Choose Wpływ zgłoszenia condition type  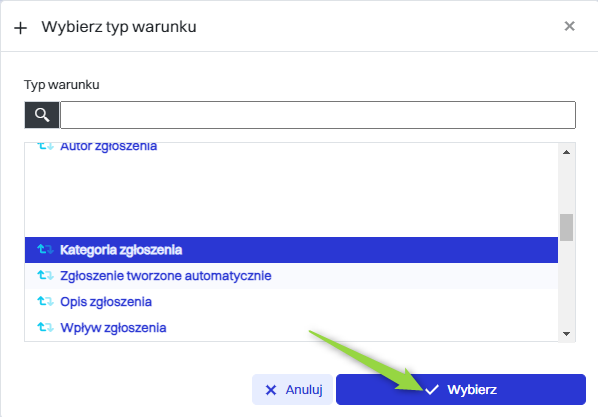point(291,328)
